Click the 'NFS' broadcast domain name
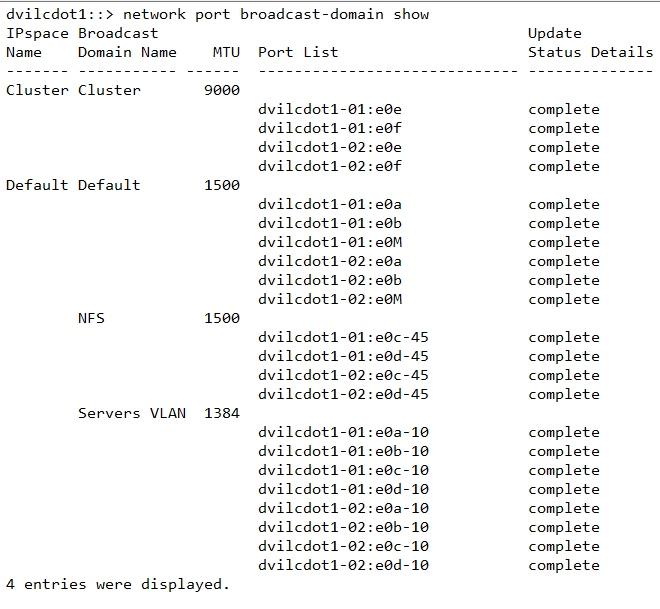 91,318
